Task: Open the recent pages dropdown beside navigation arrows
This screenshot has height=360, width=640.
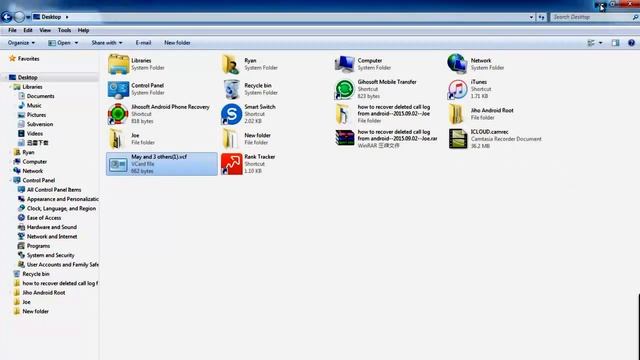Action: pyautogui.click(x=28, y=18)
